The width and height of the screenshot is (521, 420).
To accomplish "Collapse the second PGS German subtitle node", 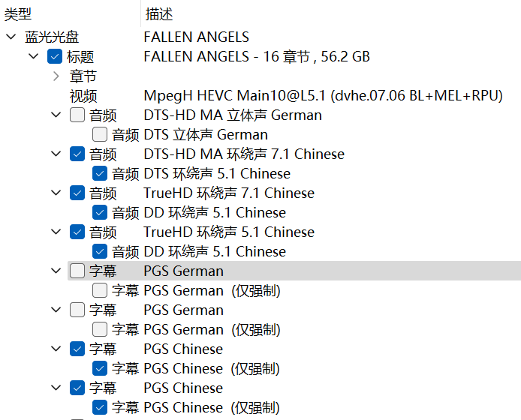I will point(56,310).
